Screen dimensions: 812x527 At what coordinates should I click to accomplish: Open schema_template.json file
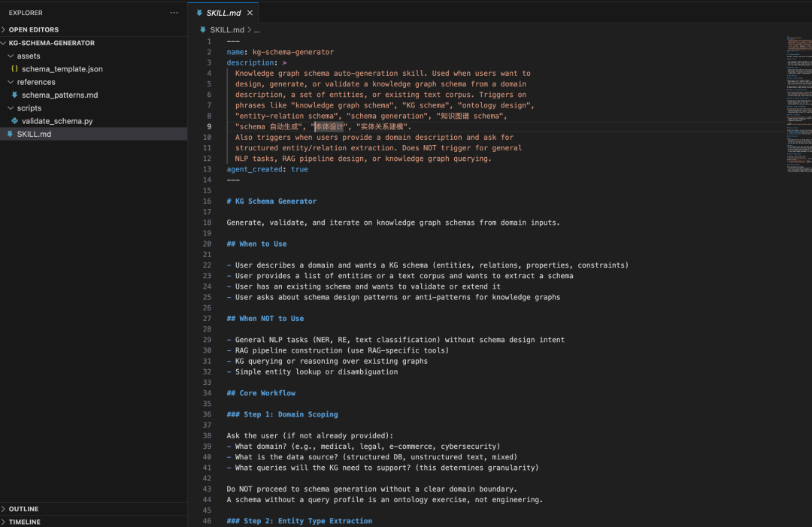62,69
